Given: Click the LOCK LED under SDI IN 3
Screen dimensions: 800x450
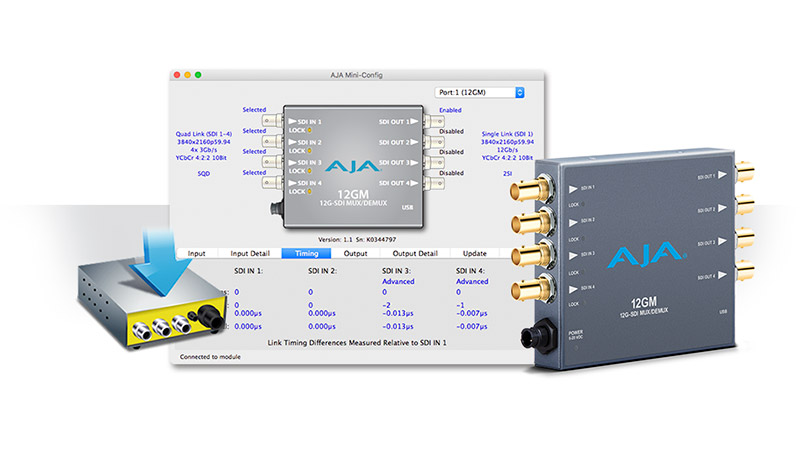Looking at the screenshot, I should [309, 171].
